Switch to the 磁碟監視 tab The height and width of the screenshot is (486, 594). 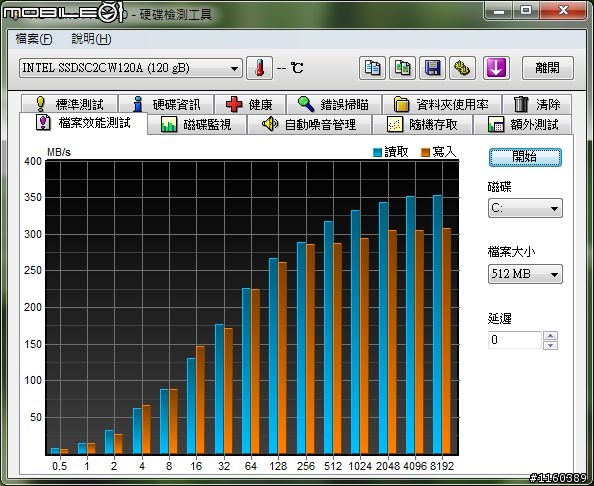tap(197, 124)
